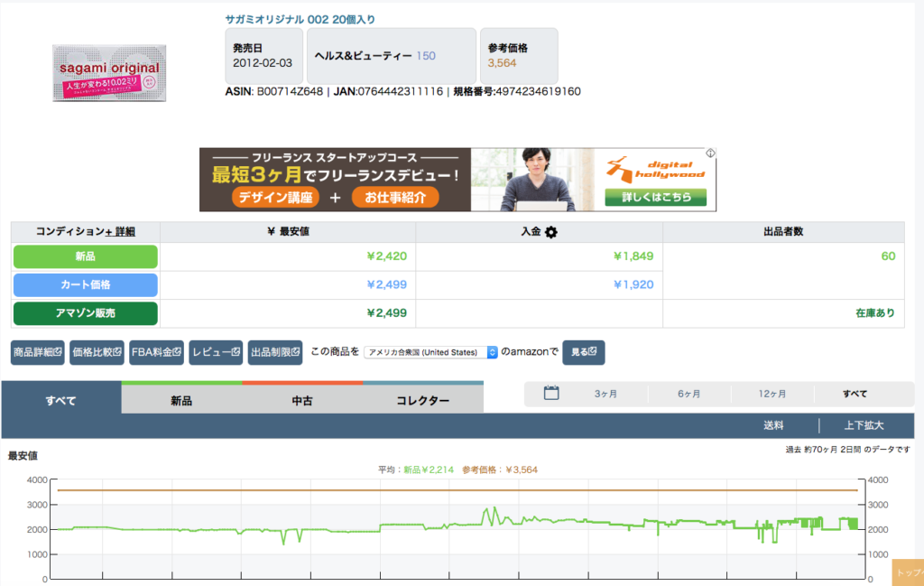Viewport: 924px width, 586px height.
Task: Toggle the 上下拡大 chart option
Action: click(864, 425)
